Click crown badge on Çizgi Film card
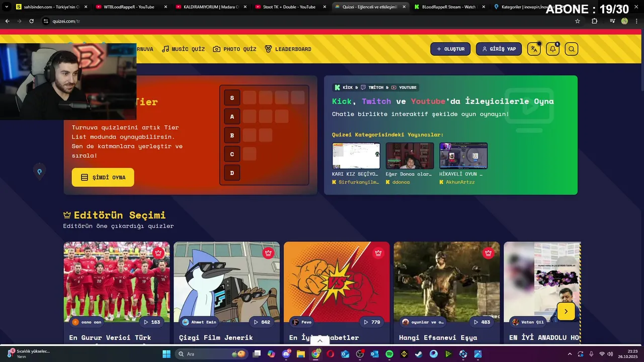 [268, 253]
